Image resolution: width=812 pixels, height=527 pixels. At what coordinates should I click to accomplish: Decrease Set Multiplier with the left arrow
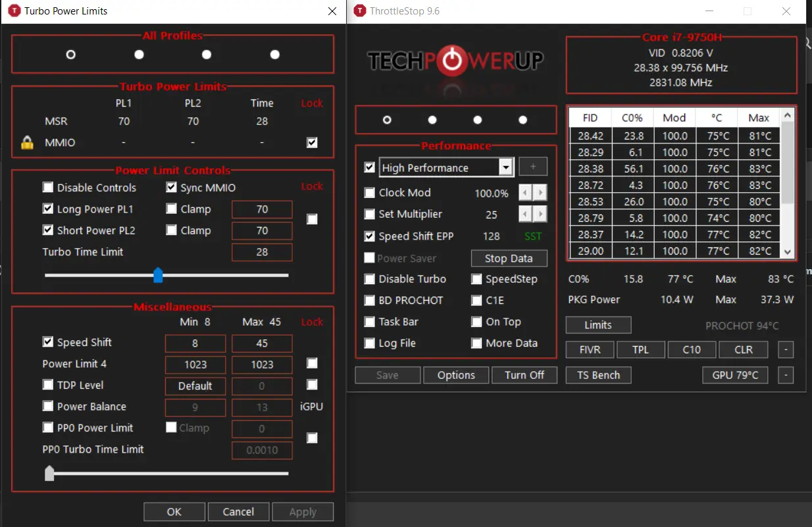click(x=526, y=214)
